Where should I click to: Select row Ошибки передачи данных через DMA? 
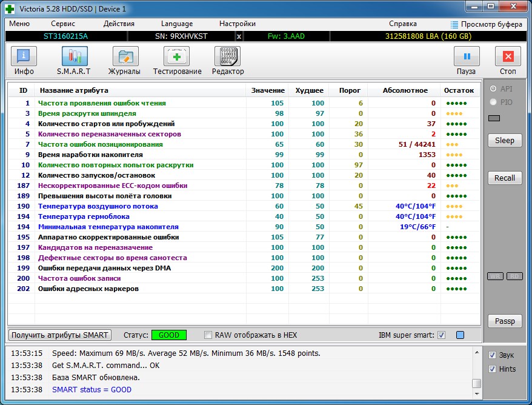pyautogui.click(x=244, y=268)
